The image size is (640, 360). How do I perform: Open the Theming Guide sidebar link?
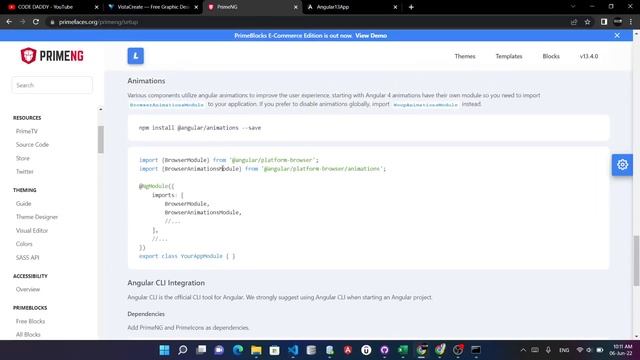click(x=23, y=203)
